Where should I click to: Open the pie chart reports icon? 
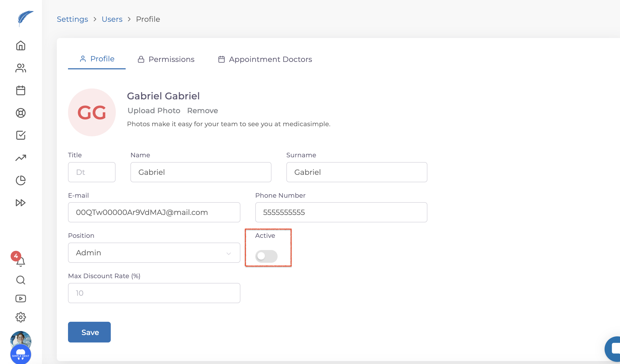pyautogui.click(x=21, y=180)
